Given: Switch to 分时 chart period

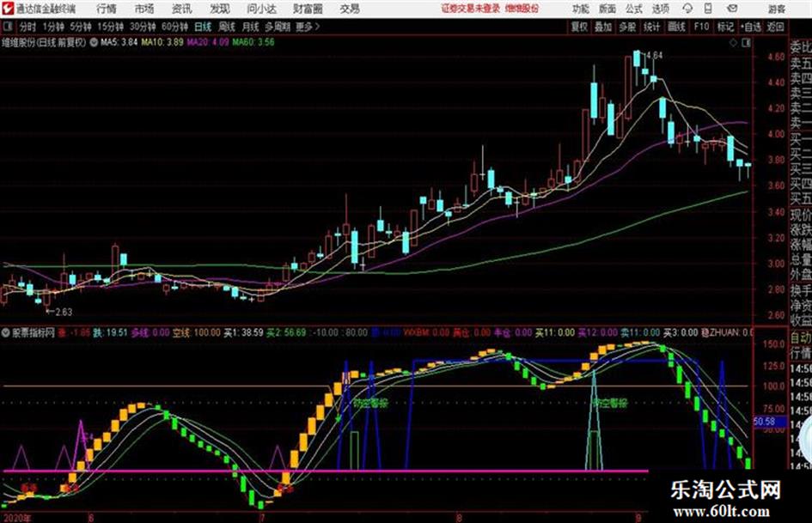Looking at the screenshot, I should pyautogui.click(x=28, y=27).
